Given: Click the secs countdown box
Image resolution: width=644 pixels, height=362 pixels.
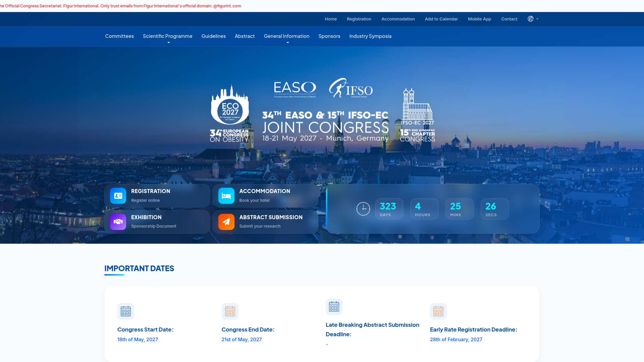Looking at the screenshot, I should tap(495, 209).
